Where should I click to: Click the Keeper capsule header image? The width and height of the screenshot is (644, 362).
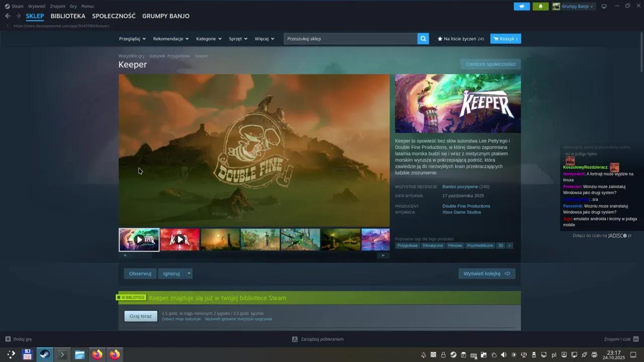(x=458, y=104)
